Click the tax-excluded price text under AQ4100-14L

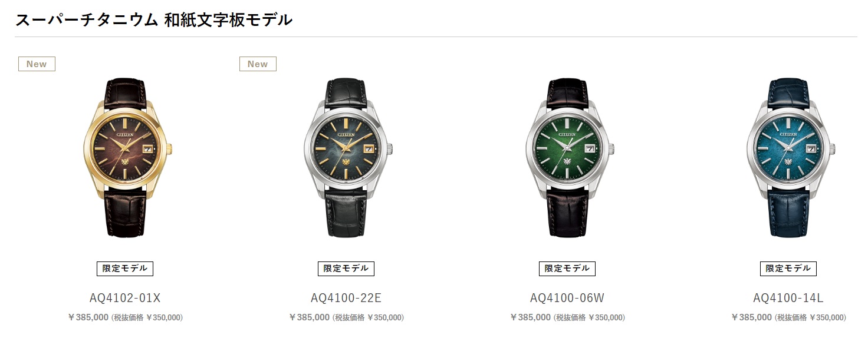tap(810, 317)
